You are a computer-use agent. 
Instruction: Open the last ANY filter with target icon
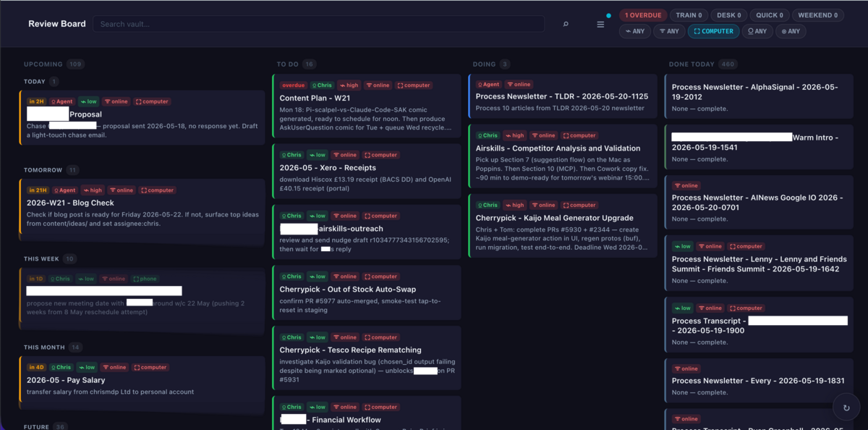(791, 31)
